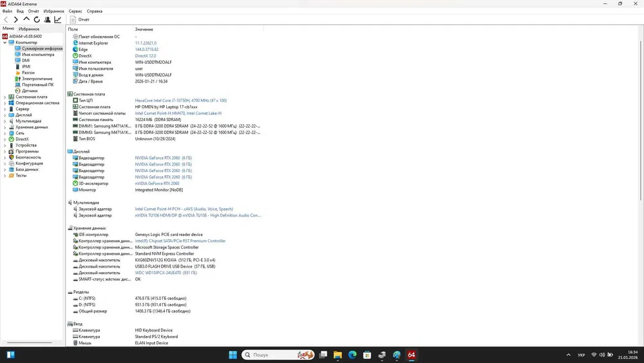This screenshot has width=644, height=363.
Task: Open the graph chart toolbar icon
Action: pyautogui.click(x=58, y=19)
